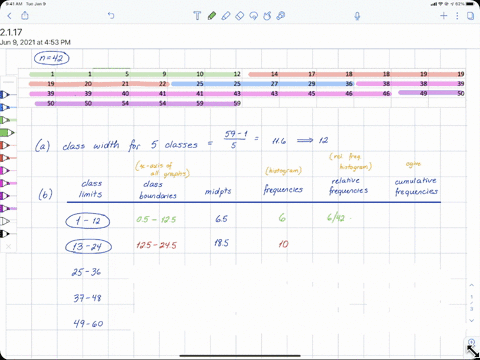Tap the circled n=42 annotation
The image size is (480, 360).
click(51, 58)
